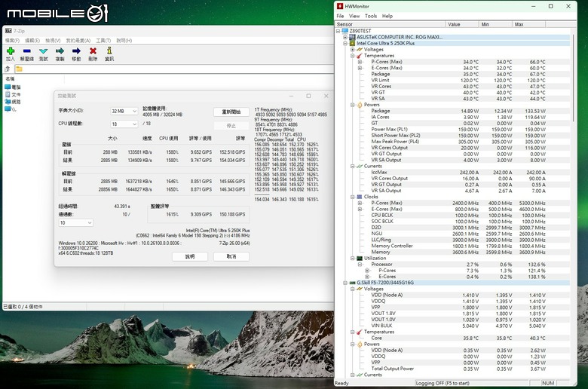Collapse the G.Skill F5-7200J3445G16G node
588x389 pixels.
point(345,283)
